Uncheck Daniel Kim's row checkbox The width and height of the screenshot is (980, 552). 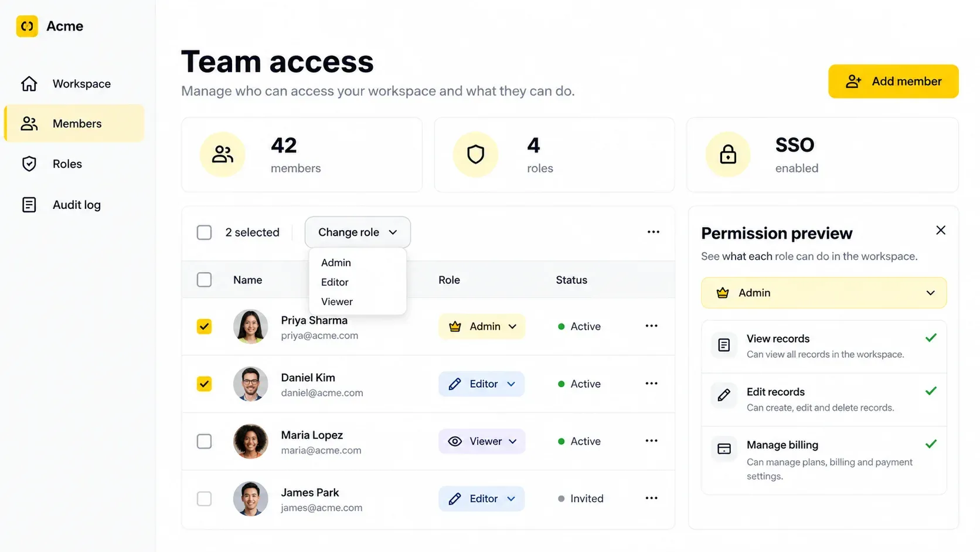[x=204, y=384]
